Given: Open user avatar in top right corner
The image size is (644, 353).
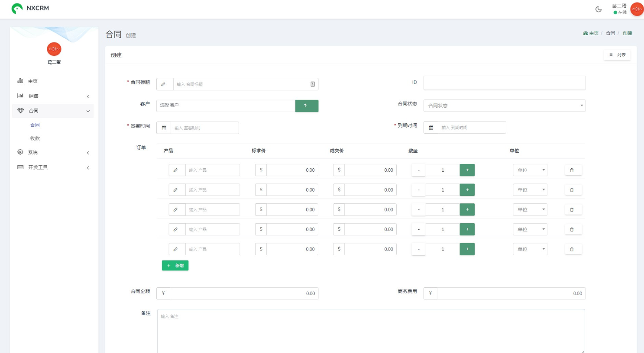Looking at the screenshot, I should point(637,9).
